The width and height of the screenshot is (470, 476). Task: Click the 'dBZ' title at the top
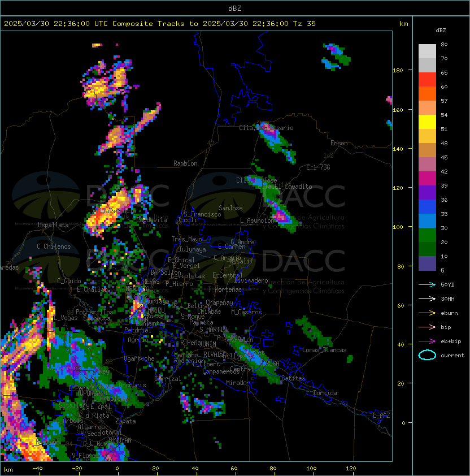pyautogui.click(x=235, y=8)
